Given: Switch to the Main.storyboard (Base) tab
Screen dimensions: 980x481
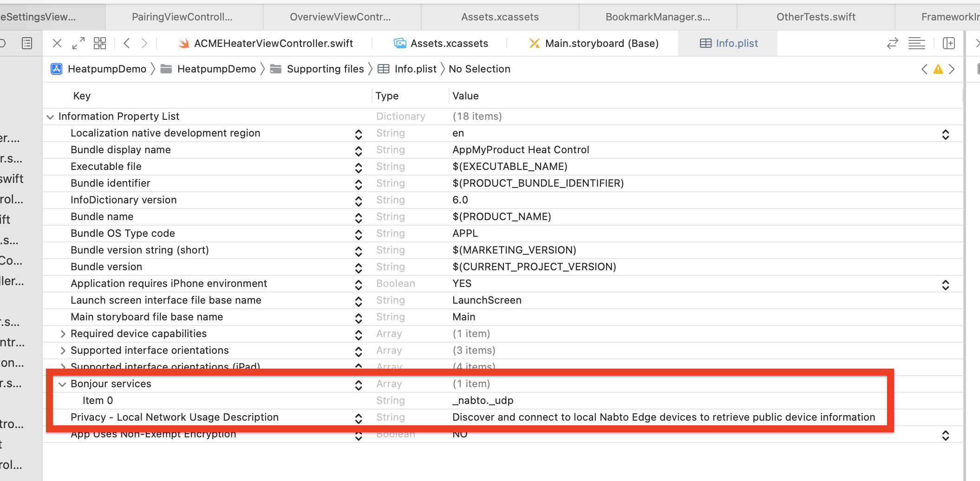Looking at the screenshot, I should [x=594, y=44].
